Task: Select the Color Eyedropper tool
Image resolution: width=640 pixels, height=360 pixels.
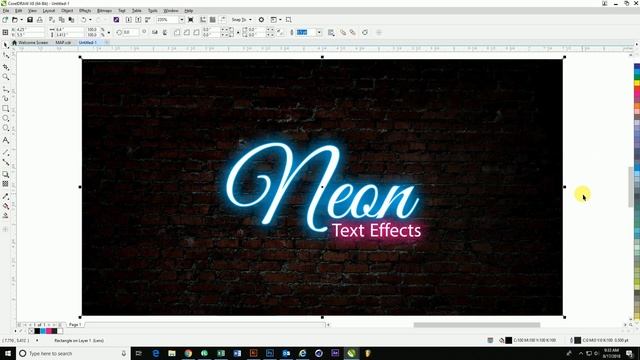Action: pyautogui.click(x=6, y=196)
